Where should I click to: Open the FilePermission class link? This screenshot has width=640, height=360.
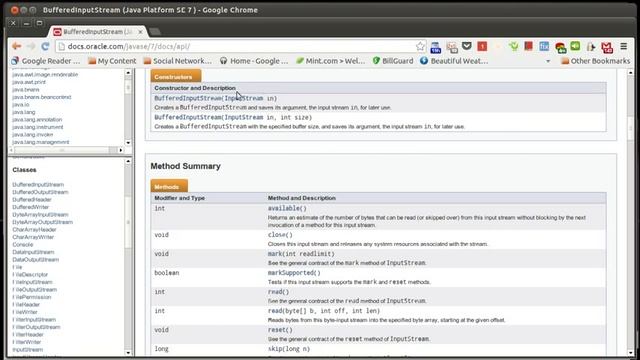click(32, 297)
